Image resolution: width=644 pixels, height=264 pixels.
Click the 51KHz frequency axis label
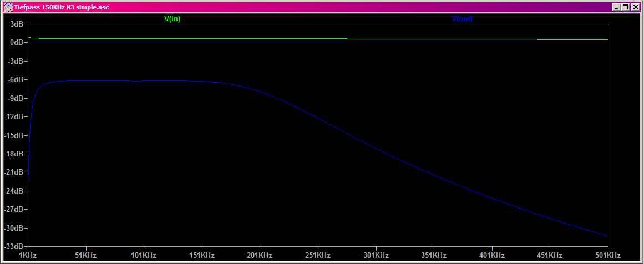(x=86, y=255)
